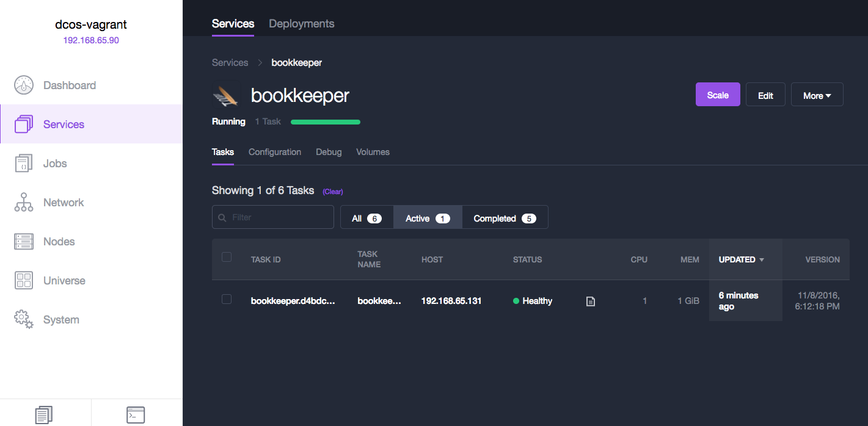Click the terminal icon at bottom of sidebar

pos(136,414)
